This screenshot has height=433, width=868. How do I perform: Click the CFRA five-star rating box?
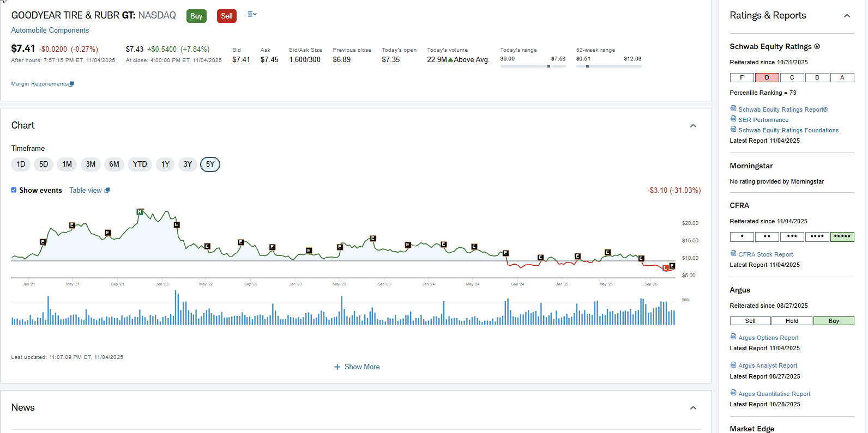click(x=842, y=237)
